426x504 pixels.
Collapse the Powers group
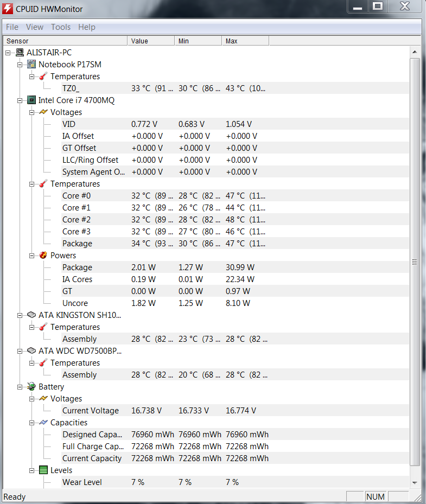(31, 256)
